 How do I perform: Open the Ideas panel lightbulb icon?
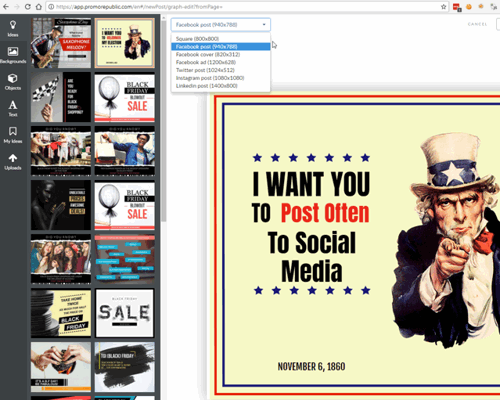pyautogui.click(x=13, y=25)
